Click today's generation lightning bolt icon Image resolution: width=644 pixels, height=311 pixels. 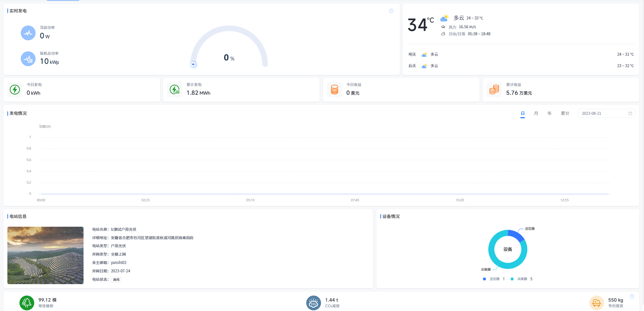[x=15, y=90]
